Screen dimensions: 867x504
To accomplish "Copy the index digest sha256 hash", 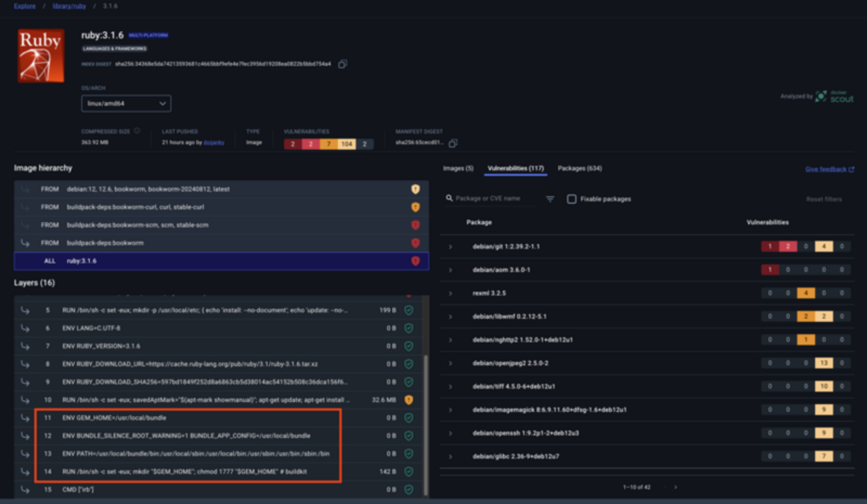I will tap(342, 64).
